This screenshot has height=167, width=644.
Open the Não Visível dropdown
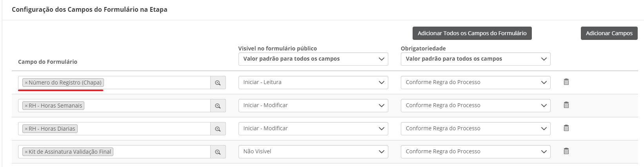tap(313, 152)
